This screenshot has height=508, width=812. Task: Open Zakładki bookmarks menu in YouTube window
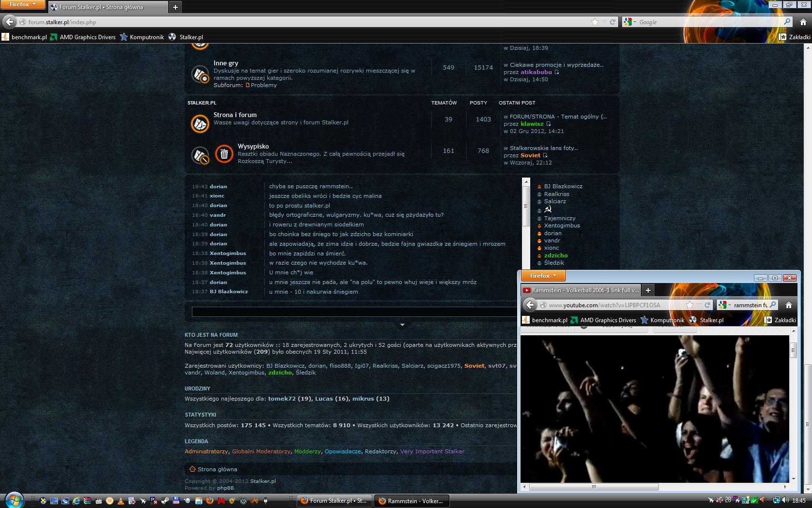(781, 320)
